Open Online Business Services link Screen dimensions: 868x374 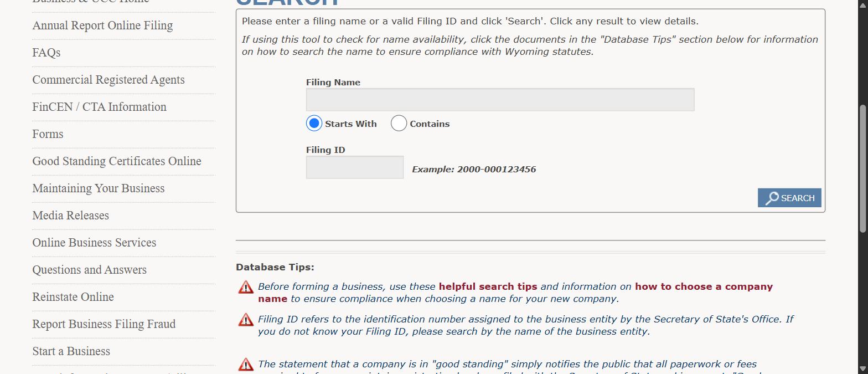point(94,243)
